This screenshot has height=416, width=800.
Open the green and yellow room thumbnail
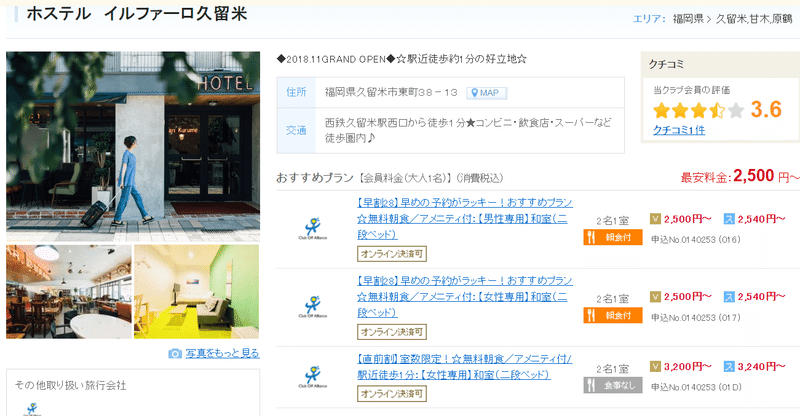(x=196, y=291)
